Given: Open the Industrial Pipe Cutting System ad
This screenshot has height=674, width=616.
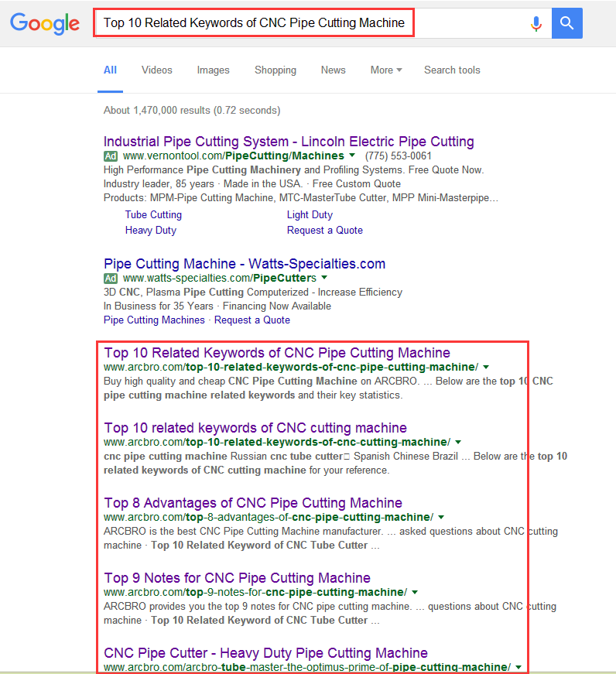Looking at the screenshot, I should [x=289, y=142].
